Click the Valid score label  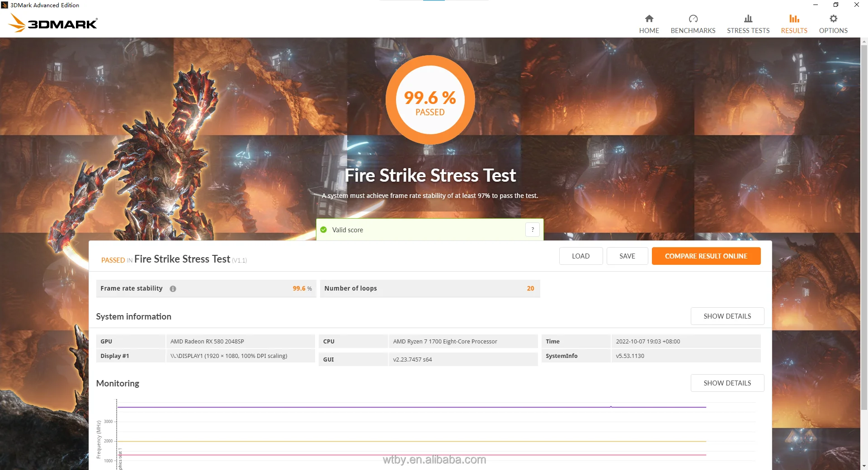(x=348, y=230)
